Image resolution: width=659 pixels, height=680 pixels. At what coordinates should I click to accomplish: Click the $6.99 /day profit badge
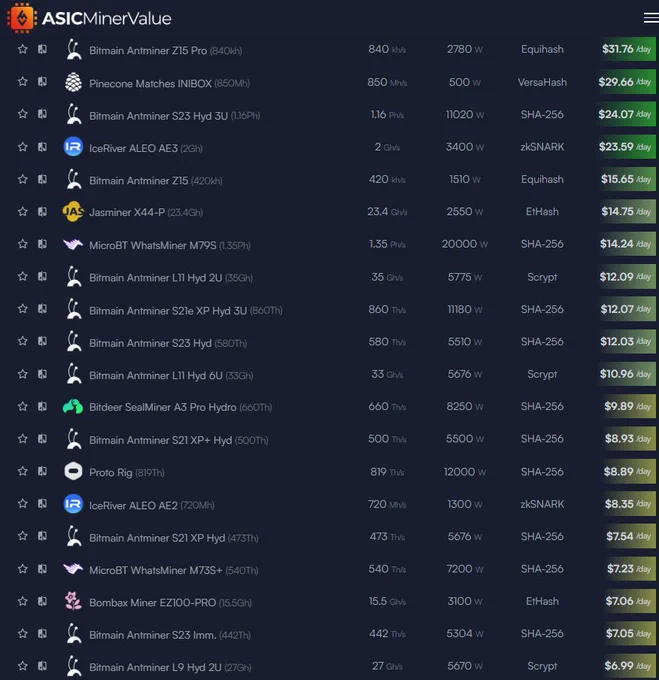(628, 666)
